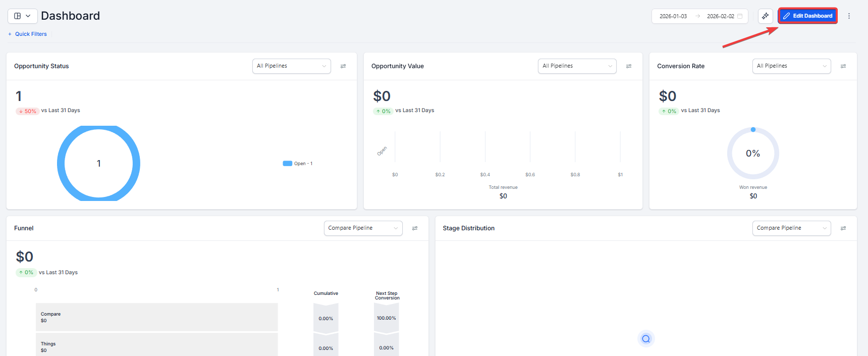Image resolution: width=868 pixels, height=356 pixels.
Task: Open Stage Distribution widget settings icon
Action: tap(843, 228)
